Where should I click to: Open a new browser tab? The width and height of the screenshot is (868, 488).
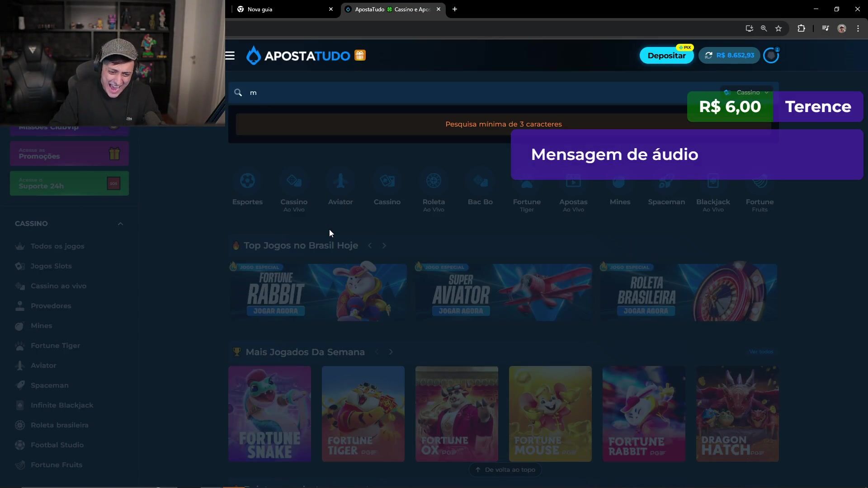click(x=455, y=9)
